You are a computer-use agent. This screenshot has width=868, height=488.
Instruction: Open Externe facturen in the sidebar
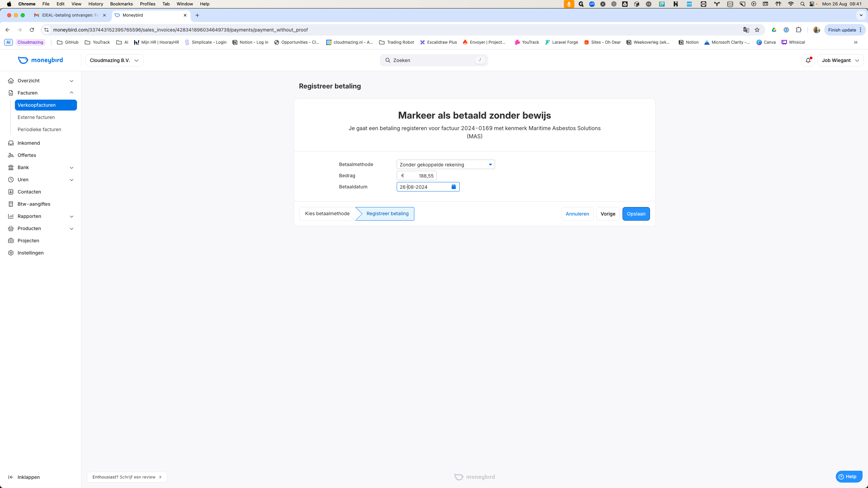coord(36,117)
